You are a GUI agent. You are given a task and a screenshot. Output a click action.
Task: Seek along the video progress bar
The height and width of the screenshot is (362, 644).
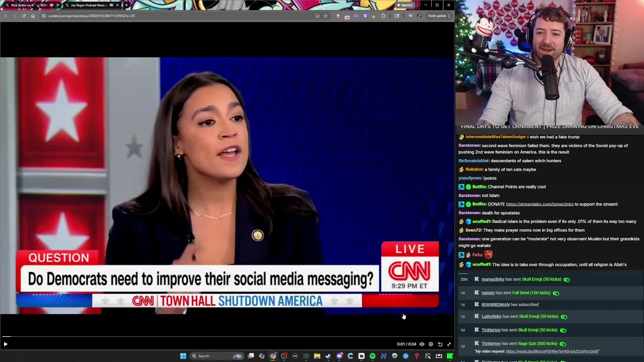coord(227,336)
